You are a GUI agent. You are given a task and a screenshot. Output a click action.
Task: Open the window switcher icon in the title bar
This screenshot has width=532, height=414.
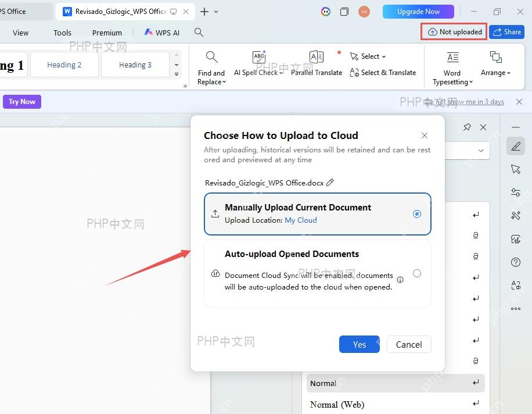click(344, 12)
